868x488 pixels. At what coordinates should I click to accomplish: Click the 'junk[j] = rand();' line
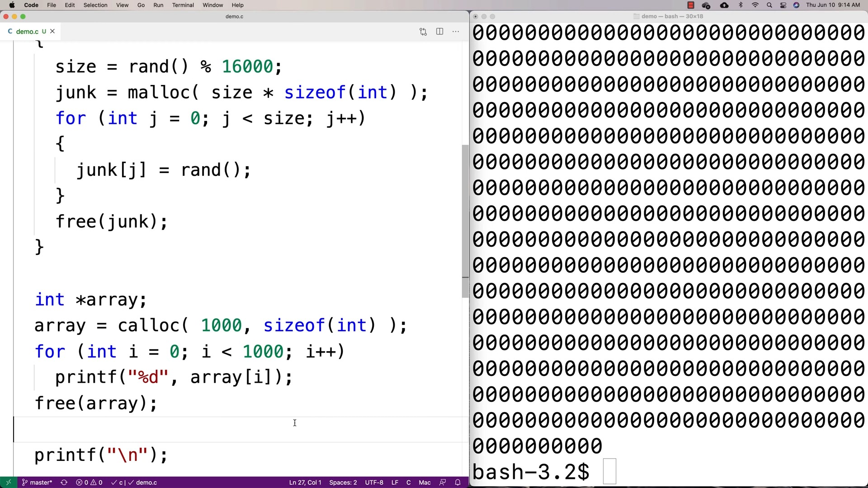click(164, 170)
